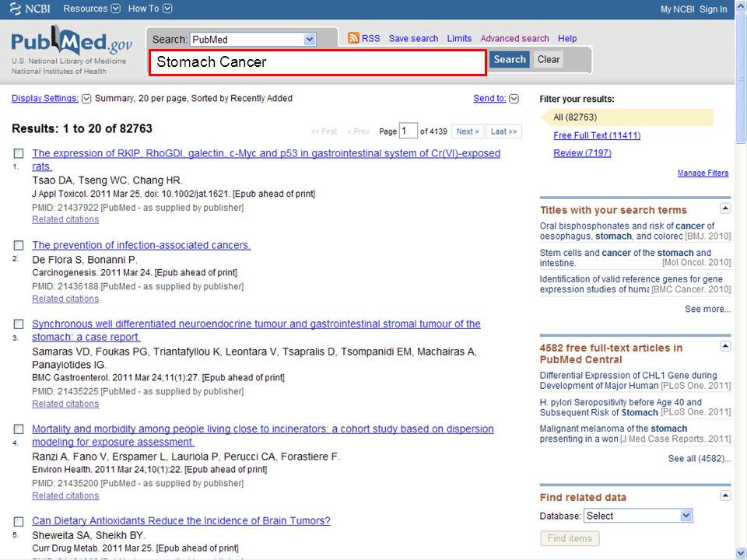
Task: Open My NCBI link
Action: click(677, 9)
